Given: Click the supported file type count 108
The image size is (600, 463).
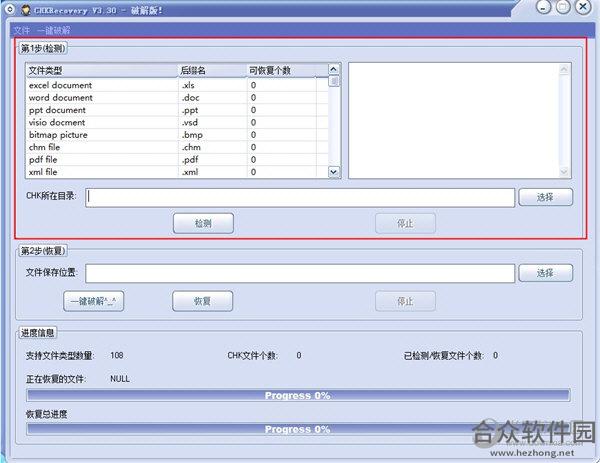Looking at the screenshot, I should click(117, 355).
